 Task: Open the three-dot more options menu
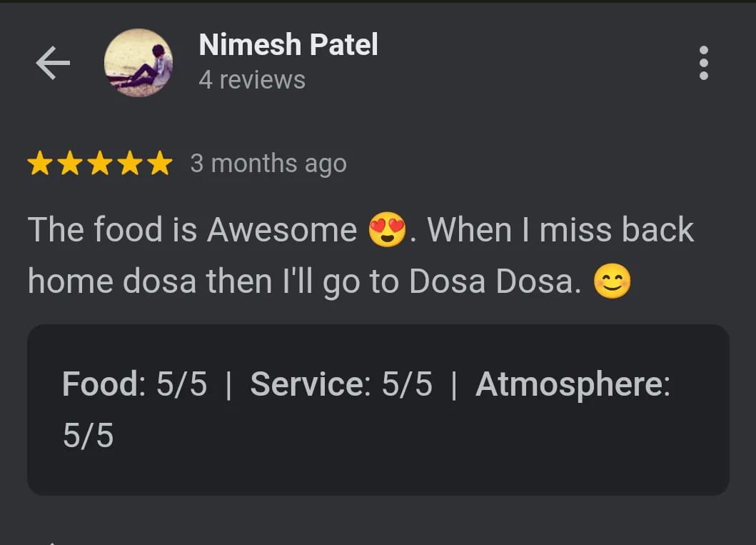(704, 63)
